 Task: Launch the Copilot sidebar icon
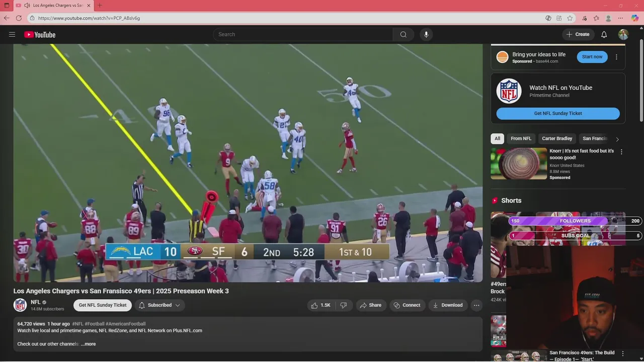pos(634,18)
